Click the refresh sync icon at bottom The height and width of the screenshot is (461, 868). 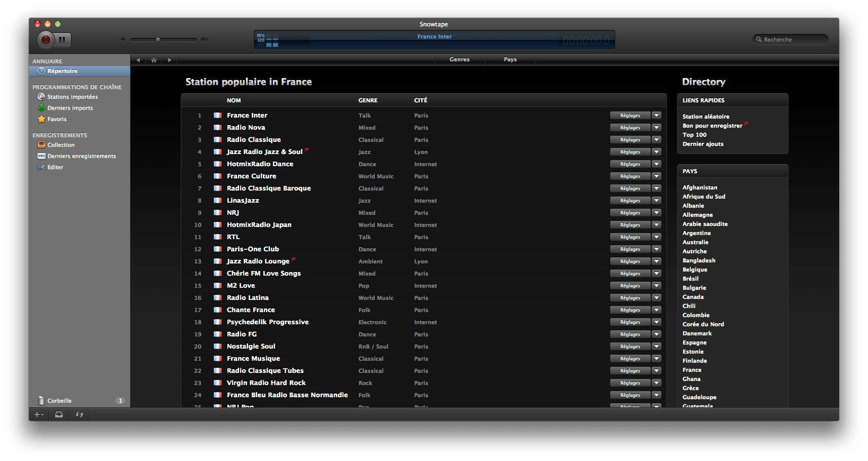[x=80, y=414]
